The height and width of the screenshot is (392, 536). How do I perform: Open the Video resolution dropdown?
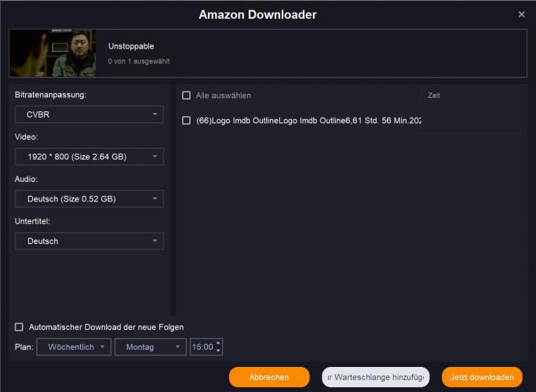(x=89, y=157)
